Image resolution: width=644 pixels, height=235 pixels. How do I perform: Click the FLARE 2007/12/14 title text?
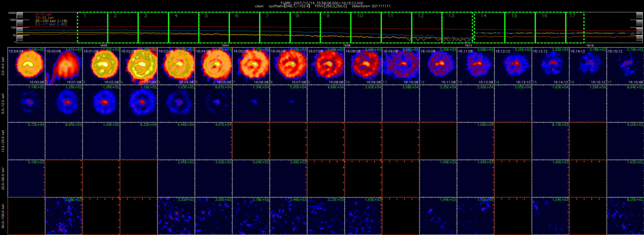click(x=322, y=3)
